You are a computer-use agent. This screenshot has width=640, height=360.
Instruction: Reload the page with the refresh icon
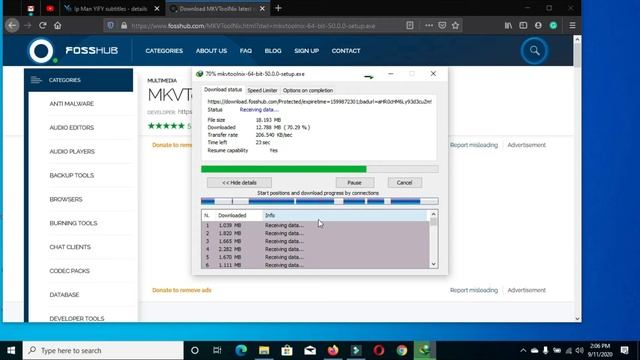[x=42, y=25]
